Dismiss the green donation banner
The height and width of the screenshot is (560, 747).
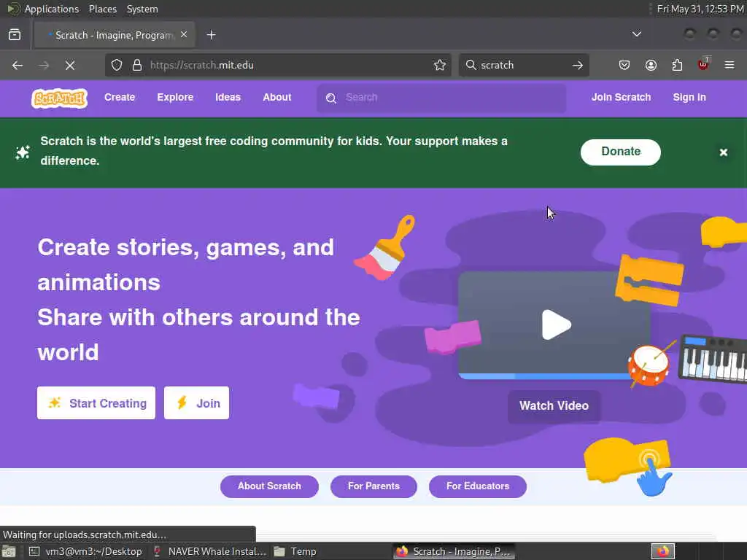click(723, 152)
